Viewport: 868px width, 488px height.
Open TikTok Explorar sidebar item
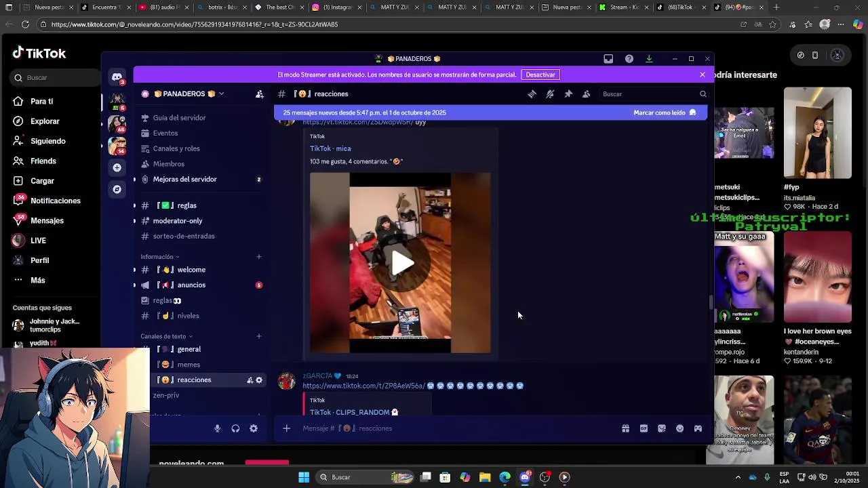click(45, 121)
